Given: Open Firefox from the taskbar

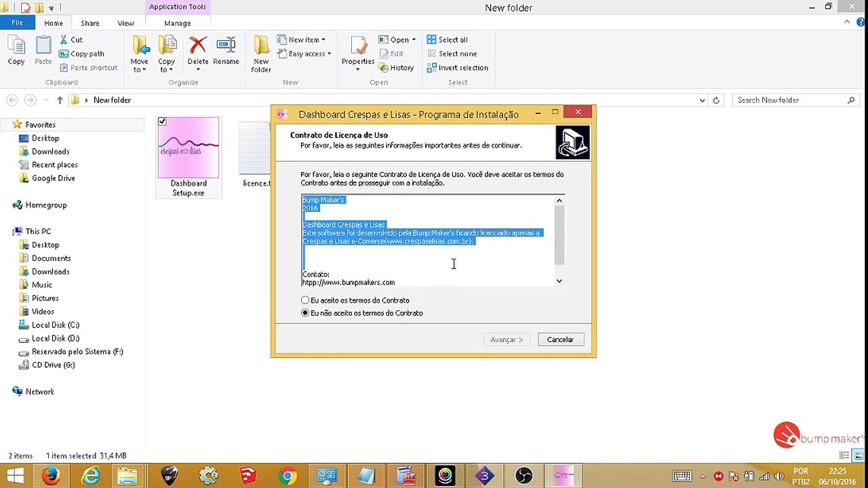Looking at the screenshot, I should click(x=51, y=476).
